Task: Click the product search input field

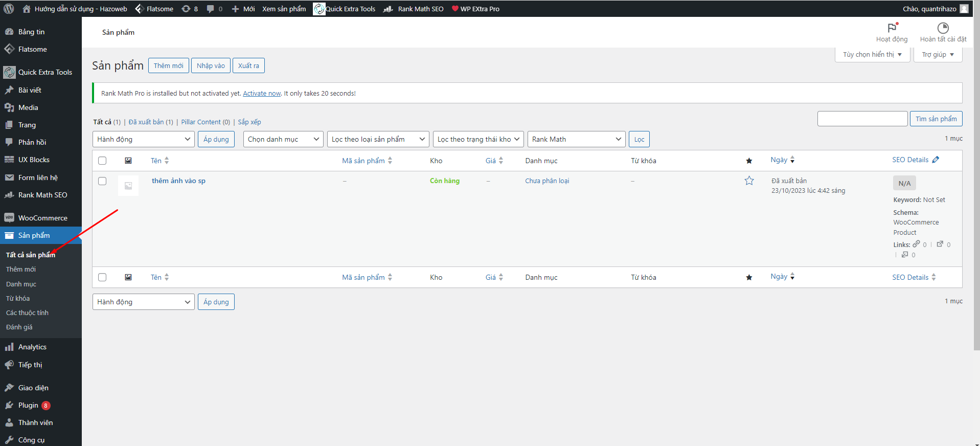Action: tap(862, 119)
